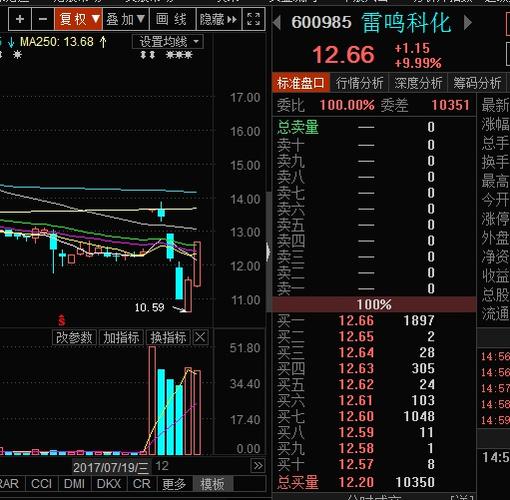Click the 换指标 button
Image resolution: width=510 pixels, height=500 pixels.
[x=168, y=338]
